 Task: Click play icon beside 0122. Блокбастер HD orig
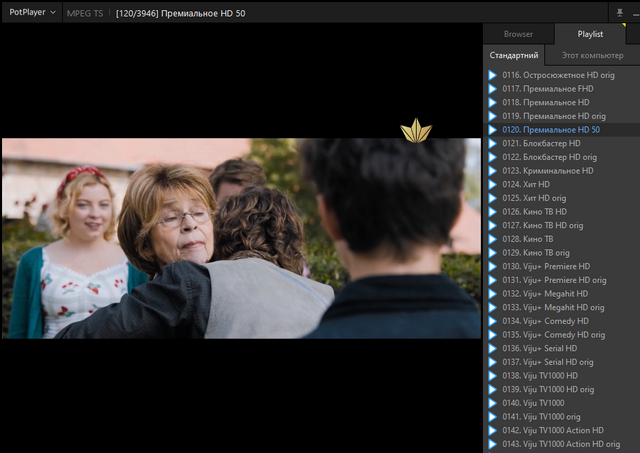coord(493,157)
